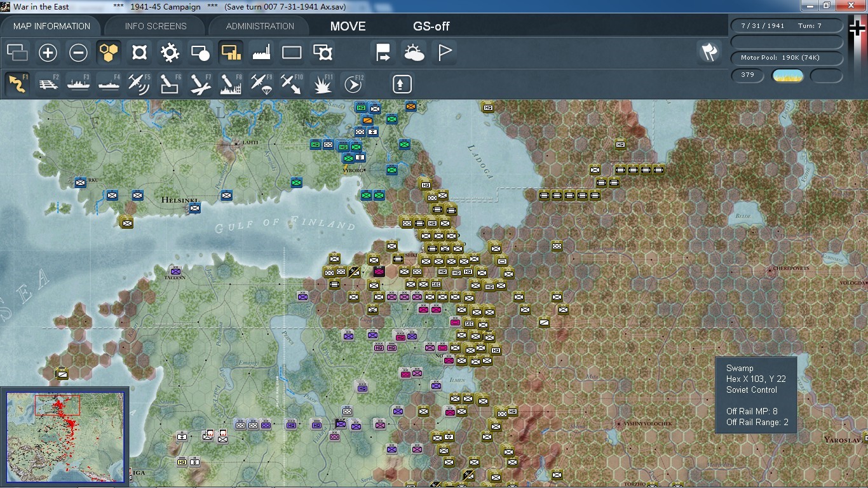
Task: Click the red viewport box on minimap
Action: [x=57, y=405]
